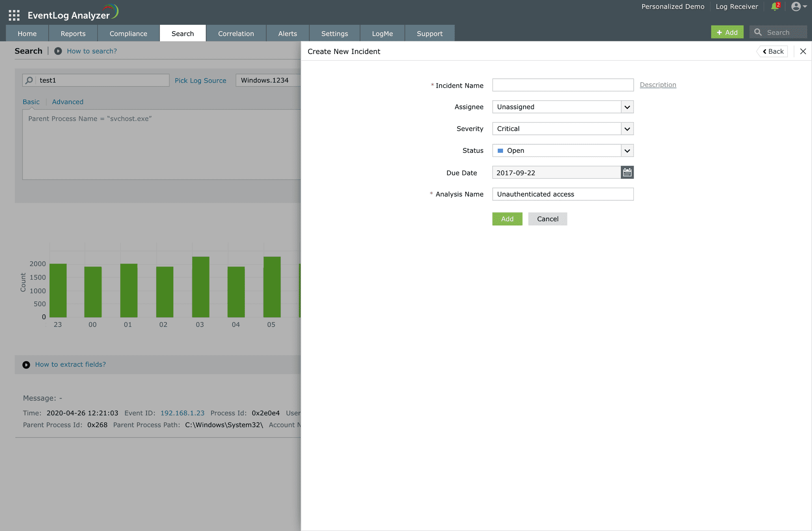This screenshot has height=531, width=812.
Task: Switch to the Correlation tab
Action: point(236,33)
